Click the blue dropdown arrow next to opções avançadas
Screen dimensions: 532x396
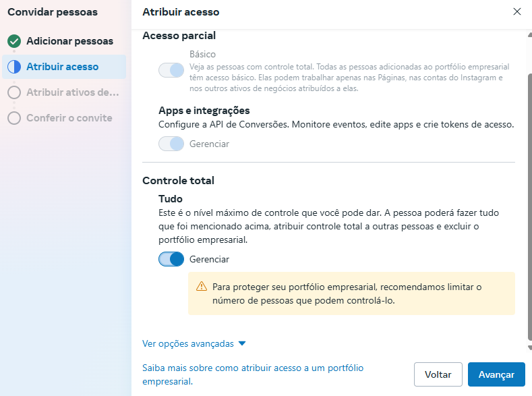[x=242, y=343]
